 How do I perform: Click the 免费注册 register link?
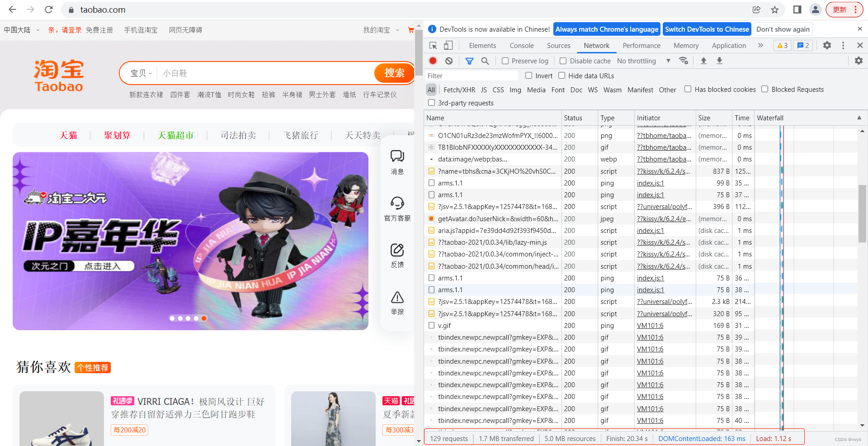pyautogui.click(x=99, y=30)
